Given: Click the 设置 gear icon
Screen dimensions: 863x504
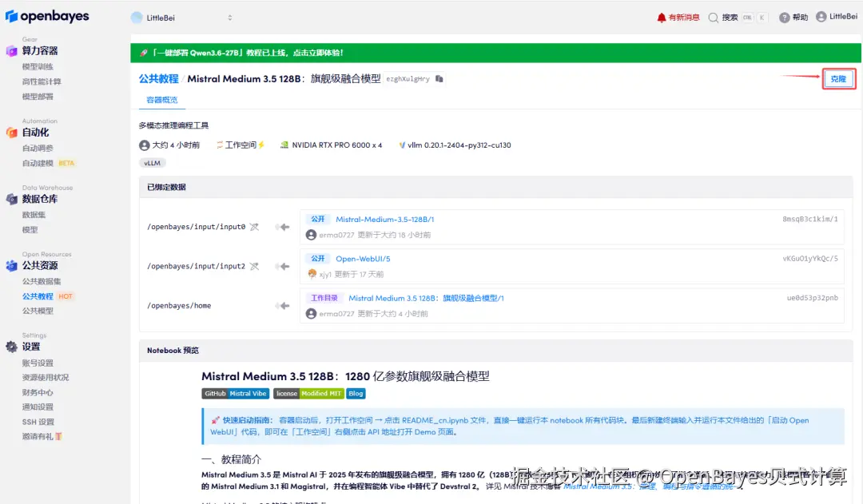Looking at the screenshot, I should coord(11,347).
